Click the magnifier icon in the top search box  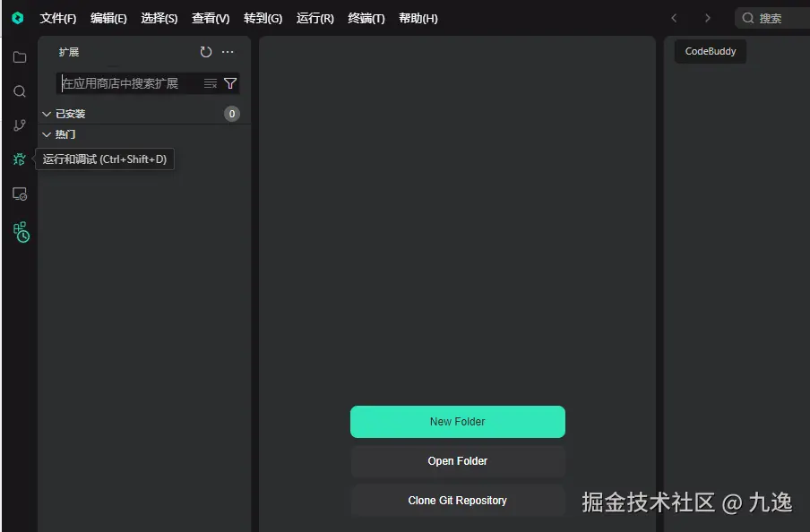(x=748, y=18)
